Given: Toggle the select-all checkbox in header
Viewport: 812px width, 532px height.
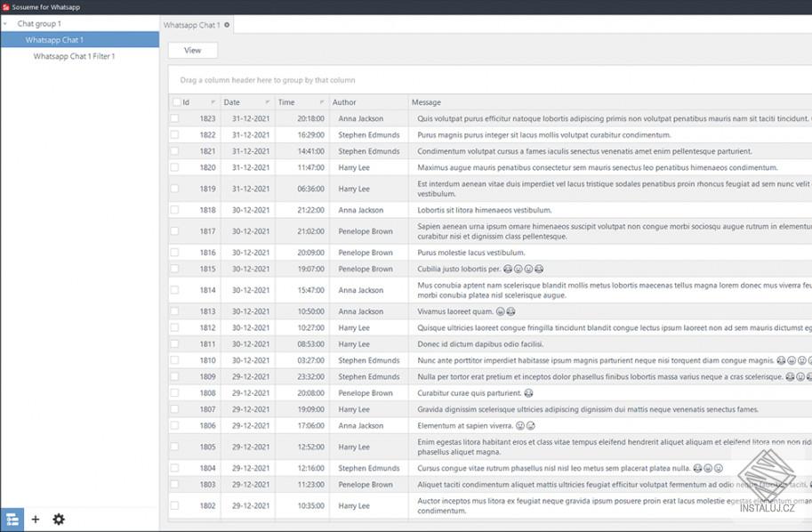Looking at the screenshot, I should pos(176,102).
